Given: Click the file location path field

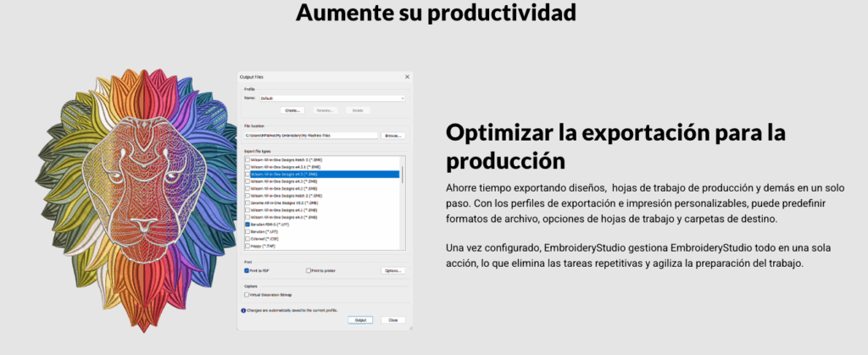Looking at the screenshot, I should 311,136.
